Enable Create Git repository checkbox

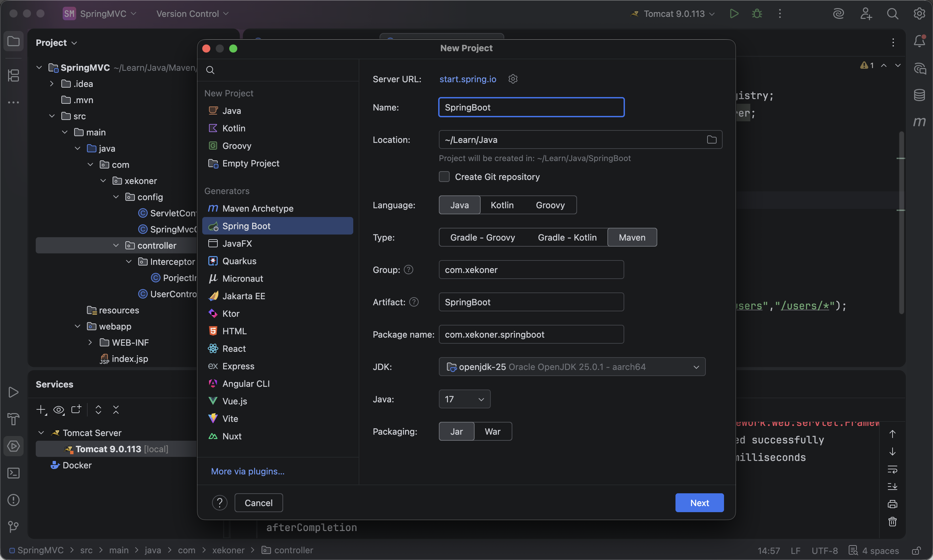tap(444, 177)
